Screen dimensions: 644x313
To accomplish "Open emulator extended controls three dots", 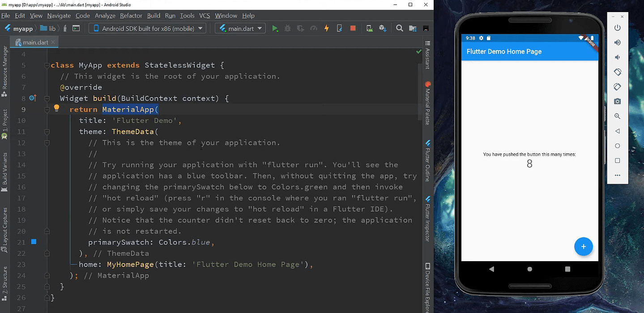I will [618, 175].
